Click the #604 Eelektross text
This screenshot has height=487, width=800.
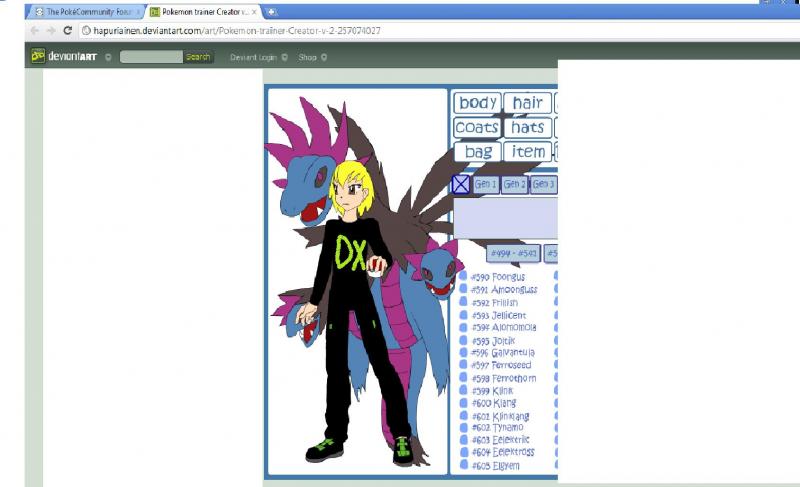click(503, 452)
